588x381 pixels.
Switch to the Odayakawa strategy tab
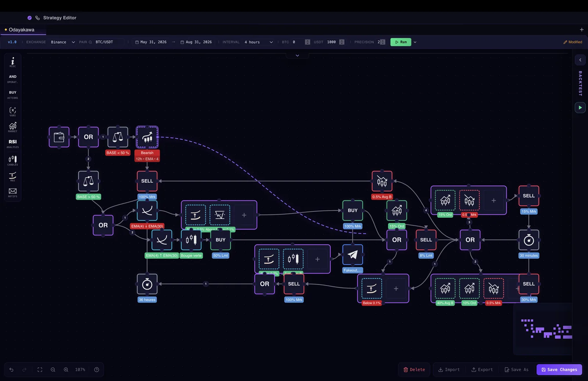[x=21, y=30]
